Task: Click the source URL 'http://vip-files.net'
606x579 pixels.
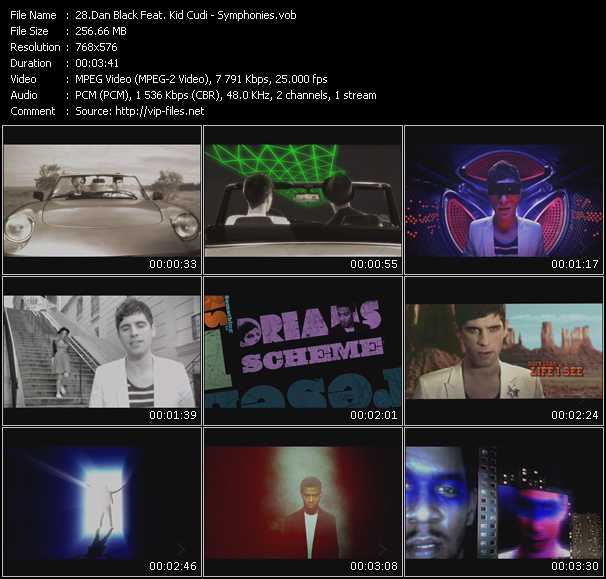Action: pyautogui.click(x=160, y=111)
